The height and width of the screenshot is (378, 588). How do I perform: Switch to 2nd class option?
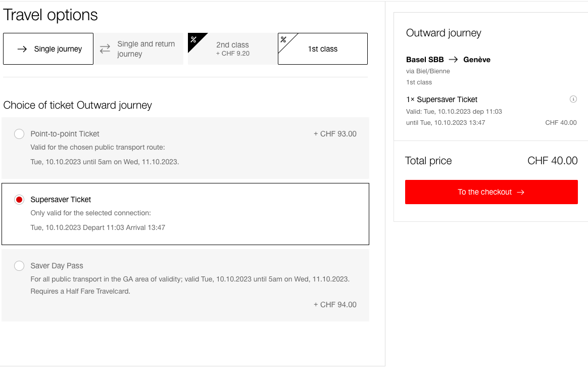[232, 49]
